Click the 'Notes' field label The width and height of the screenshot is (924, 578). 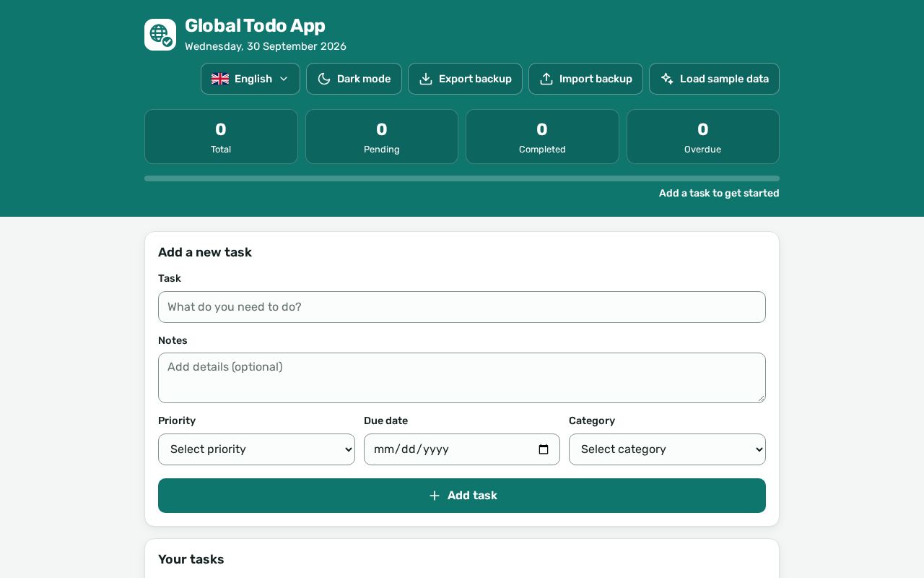point(173,340)
